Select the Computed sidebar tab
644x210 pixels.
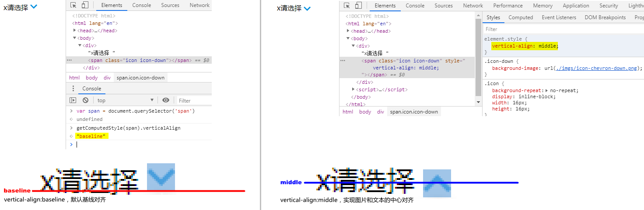[521, 17]
